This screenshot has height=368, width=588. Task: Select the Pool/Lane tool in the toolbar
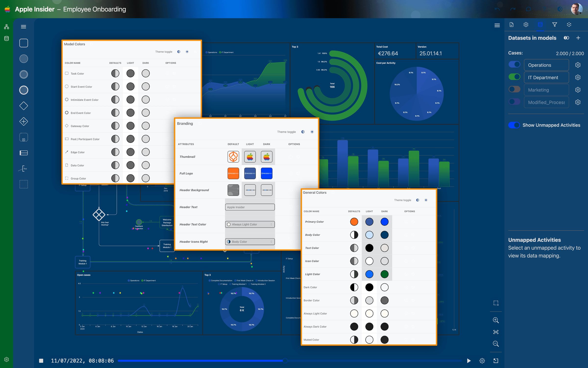(24, 153)
